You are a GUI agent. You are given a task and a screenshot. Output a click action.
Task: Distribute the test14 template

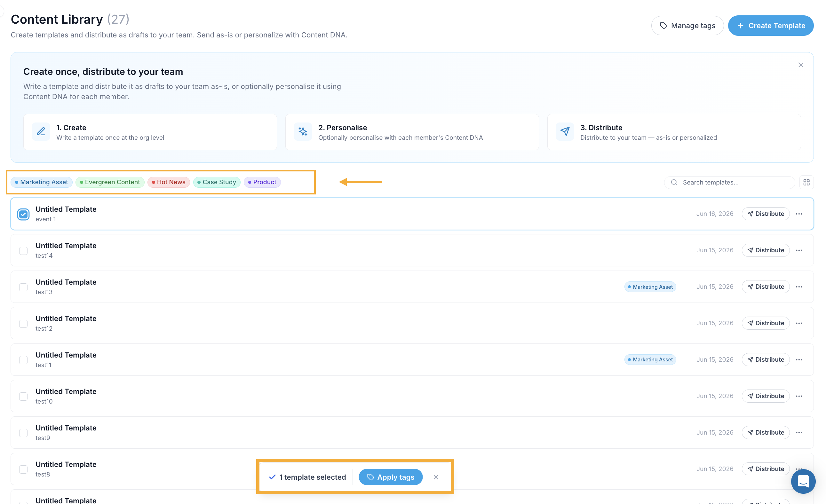766,250
